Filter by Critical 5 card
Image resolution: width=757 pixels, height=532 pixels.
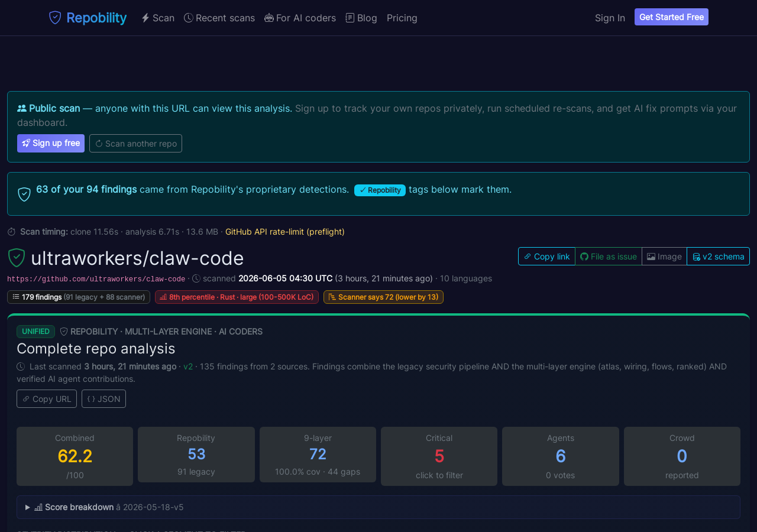tap(439, 456)
